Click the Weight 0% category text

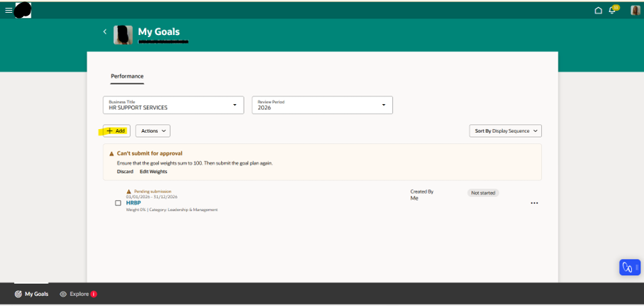click(x=172, y=210)
